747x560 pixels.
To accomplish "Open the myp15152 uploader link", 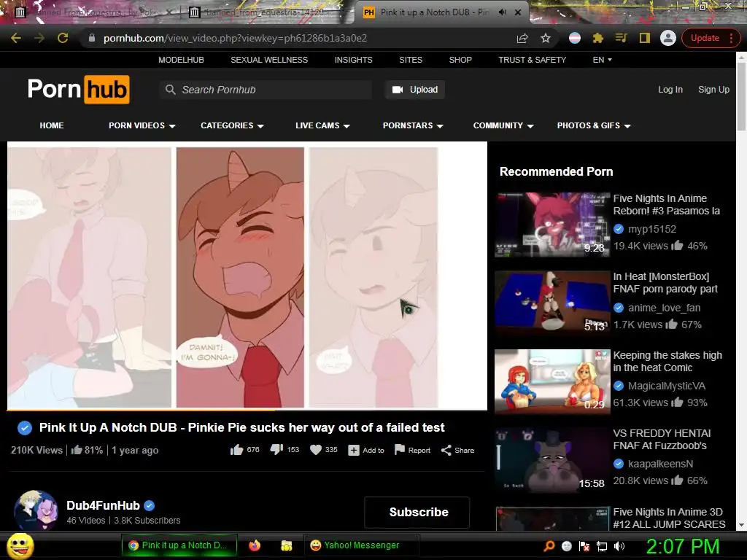I will pyautogui.click(x=651, y=229).
